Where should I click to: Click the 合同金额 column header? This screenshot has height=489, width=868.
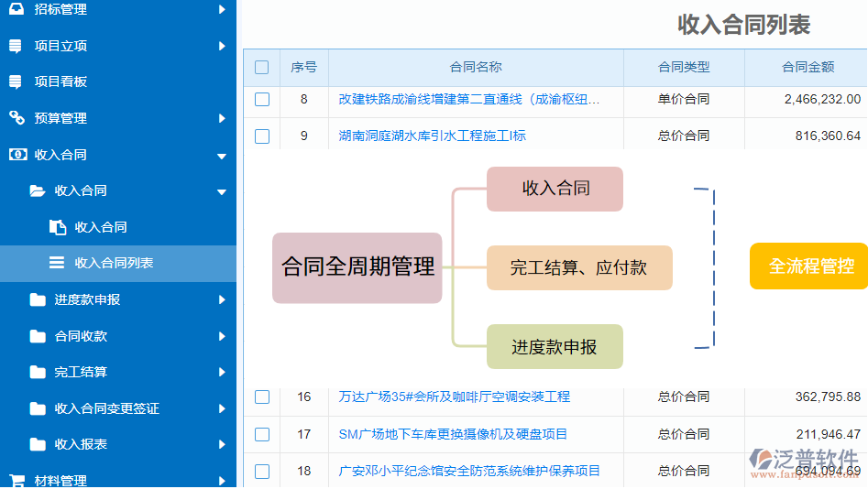[808, 67]
